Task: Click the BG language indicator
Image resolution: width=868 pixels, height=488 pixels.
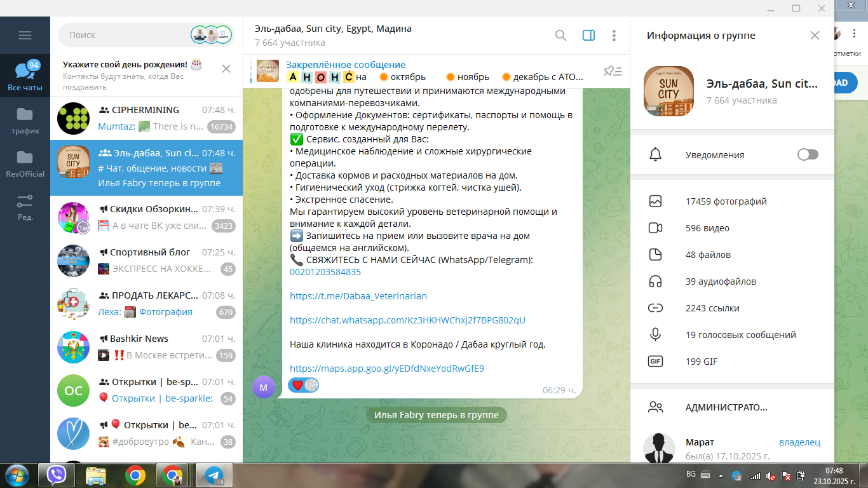Action: (691, 475)
